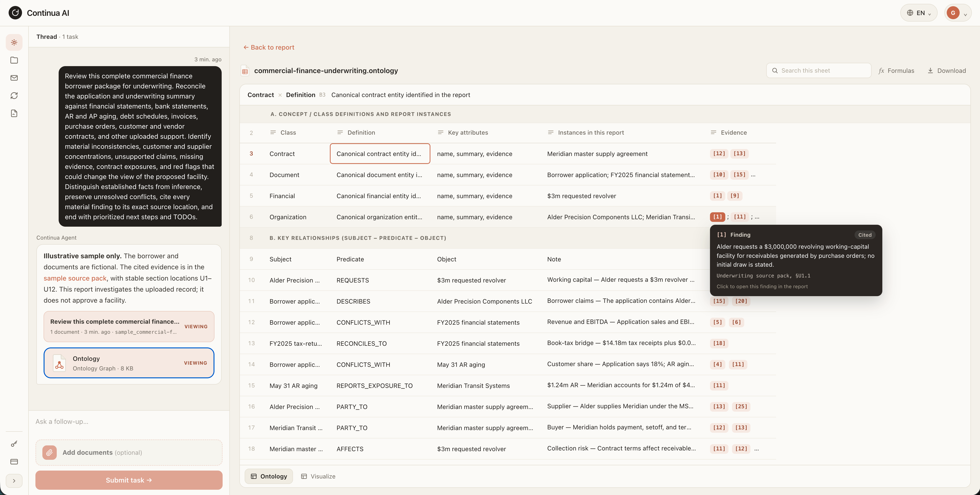Open the mail icon in left sidebar

(14, 78)
